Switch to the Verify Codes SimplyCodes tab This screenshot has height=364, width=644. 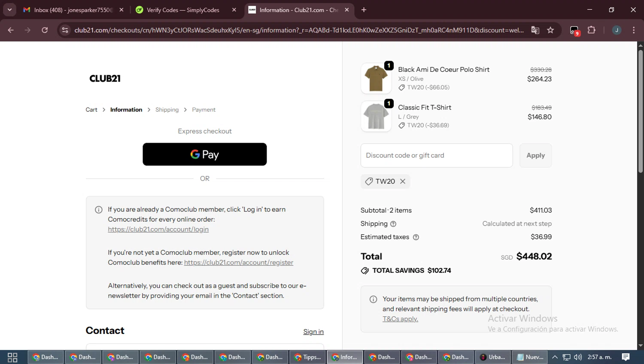182,10
